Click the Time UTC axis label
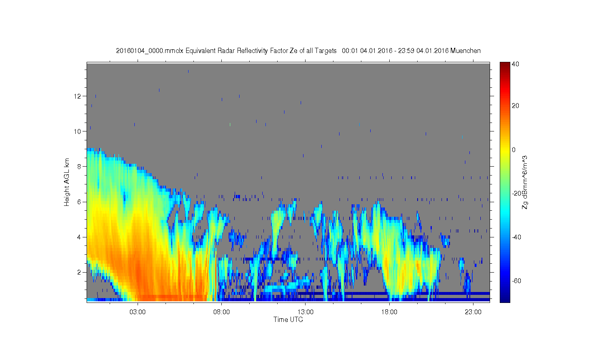 click(288, 320)
